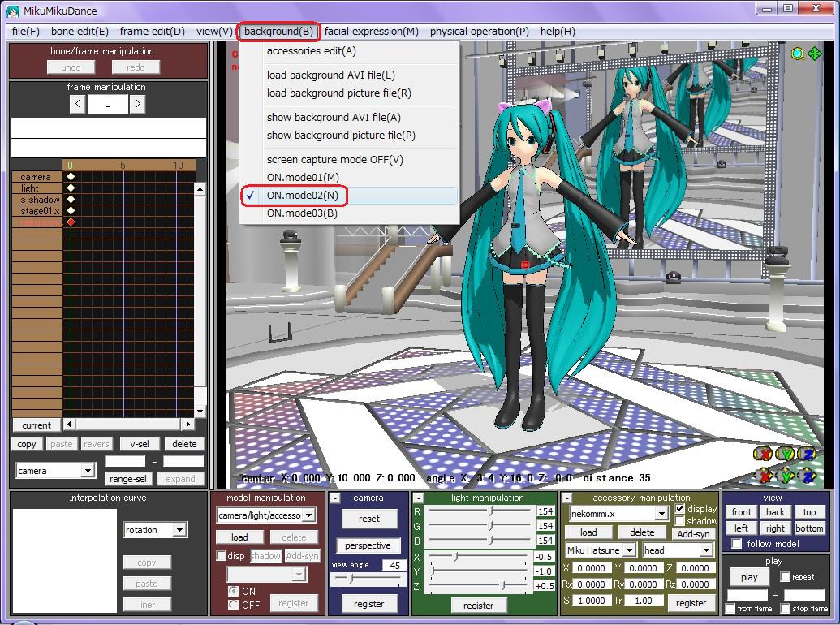Toggle the stop flame checkbox
This screenshot has width=840, height=625.
pos(786,609)
